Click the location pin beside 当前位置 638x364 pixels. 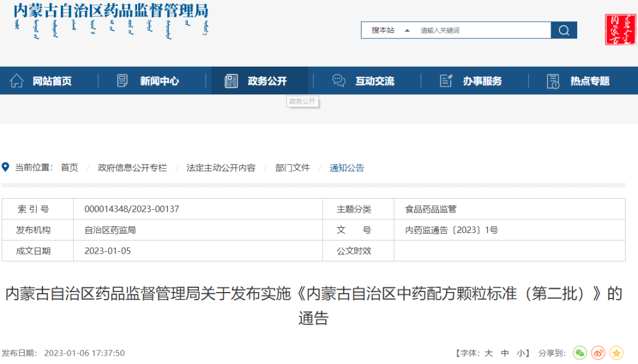click(6, 167)
